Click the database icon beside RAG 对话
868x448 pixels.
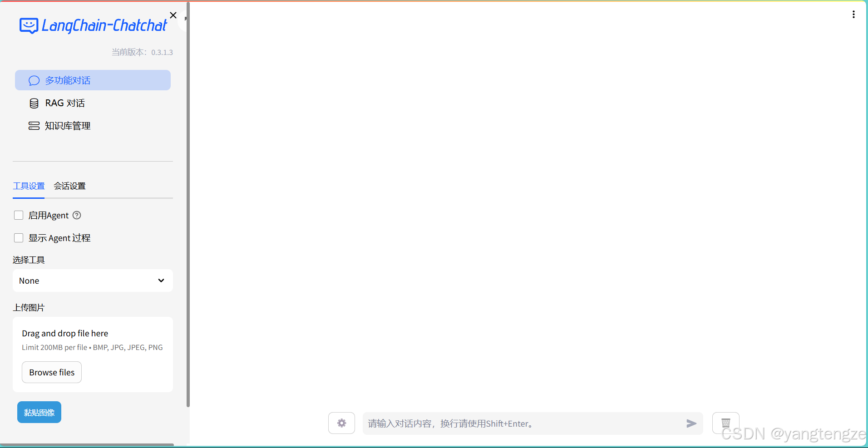coord(34,103)
